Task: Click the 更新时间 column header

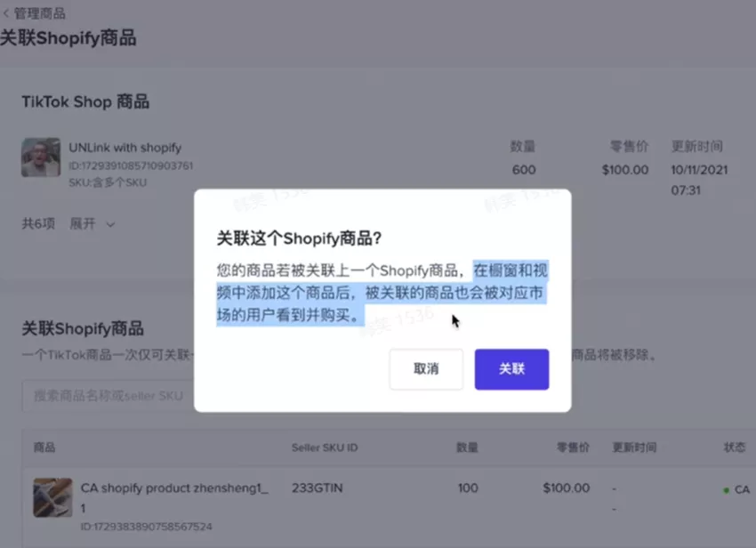Action: 633,447
